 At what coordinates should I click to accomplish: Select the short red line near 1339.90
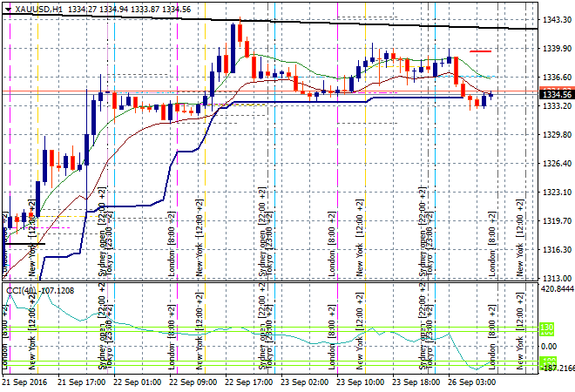coord(480,51)
